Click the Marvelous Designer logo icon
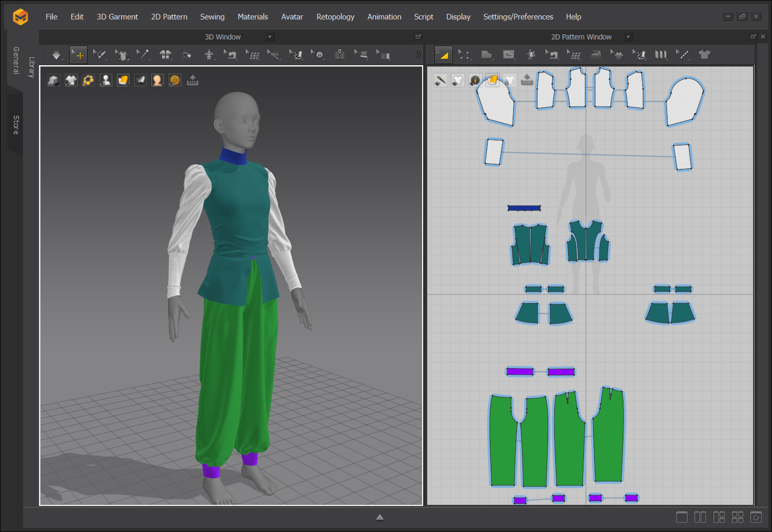This screenshot has width=772, height=532. point(20,17)
